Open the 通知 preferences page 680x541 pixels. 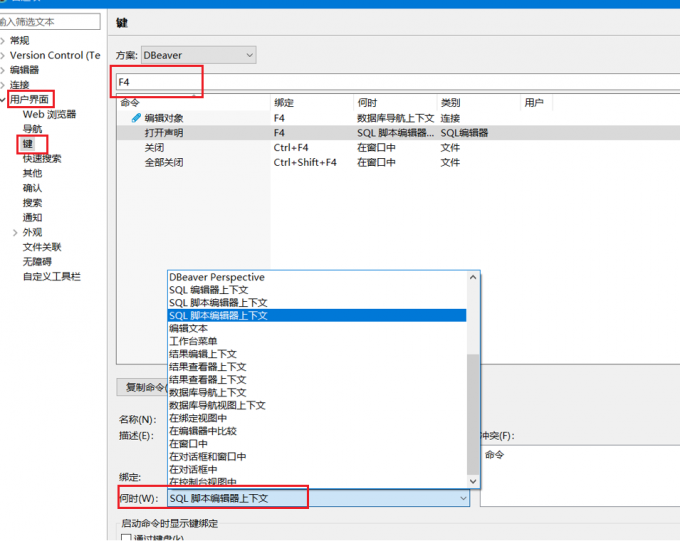click(33, 217)
